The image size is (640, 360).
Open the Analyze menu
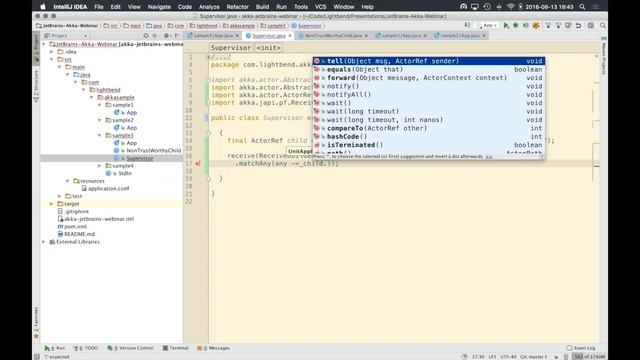click(209, 7)
